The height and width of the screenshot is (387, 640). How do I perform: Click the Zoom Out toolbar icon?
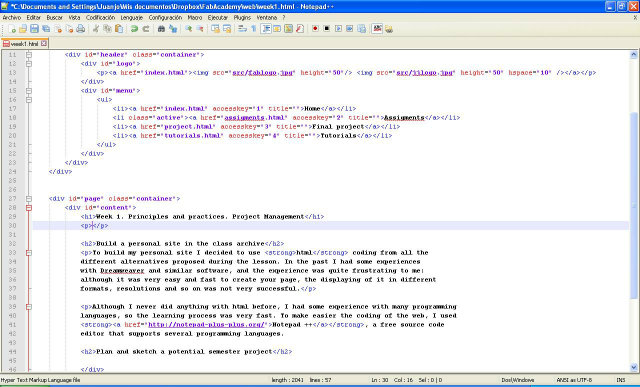click(x=200, y=29)
